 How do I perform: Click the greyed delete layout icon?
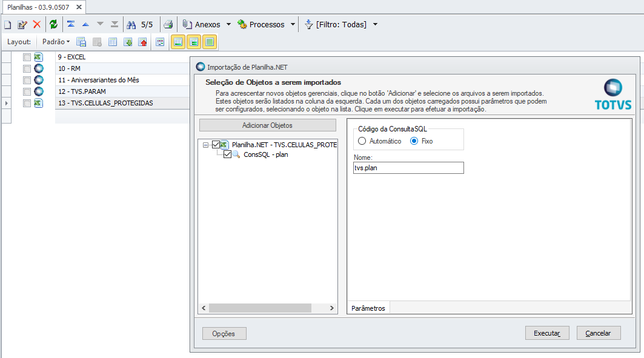97,42
